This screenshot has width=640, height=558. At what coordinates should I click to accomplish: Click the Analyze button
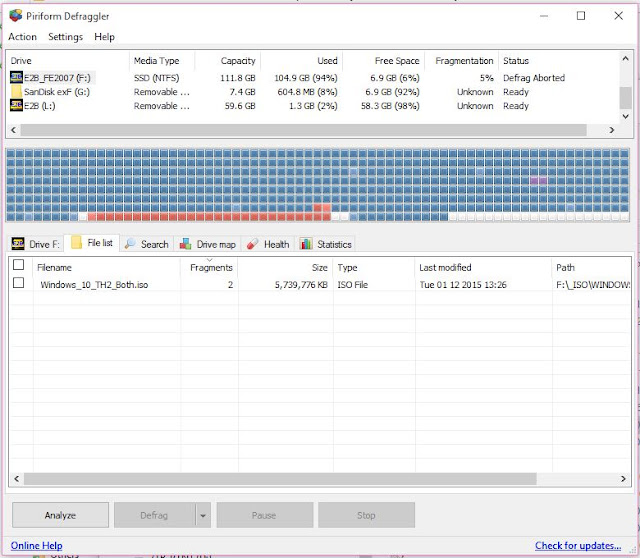(x=60, y=515)
